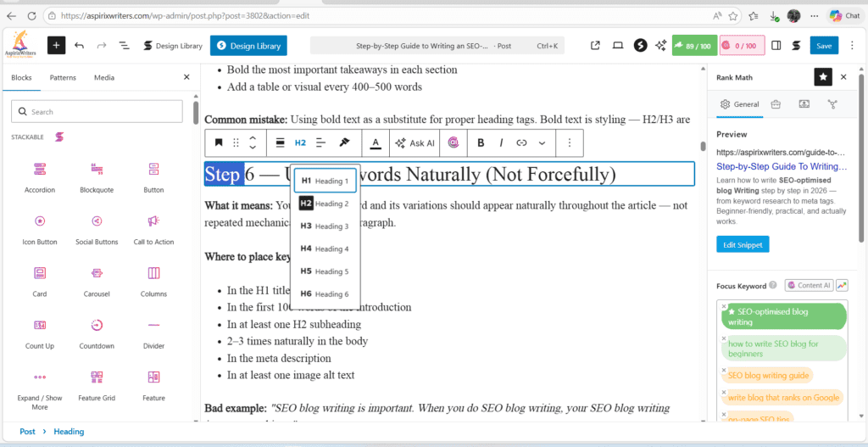
Task: Toggle the H2 heading level dropdown
Action: coord(300,142)
